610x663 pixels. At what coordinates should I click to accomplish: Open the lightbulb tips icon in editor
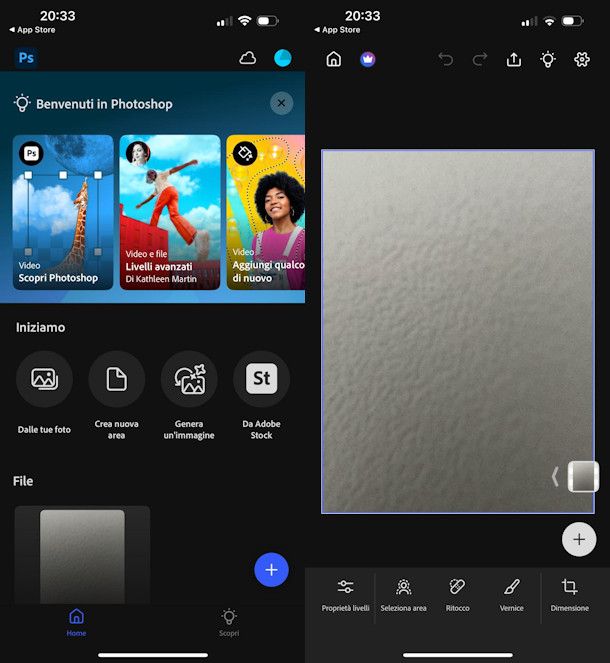pyautogui.click(x=548, y=59)
